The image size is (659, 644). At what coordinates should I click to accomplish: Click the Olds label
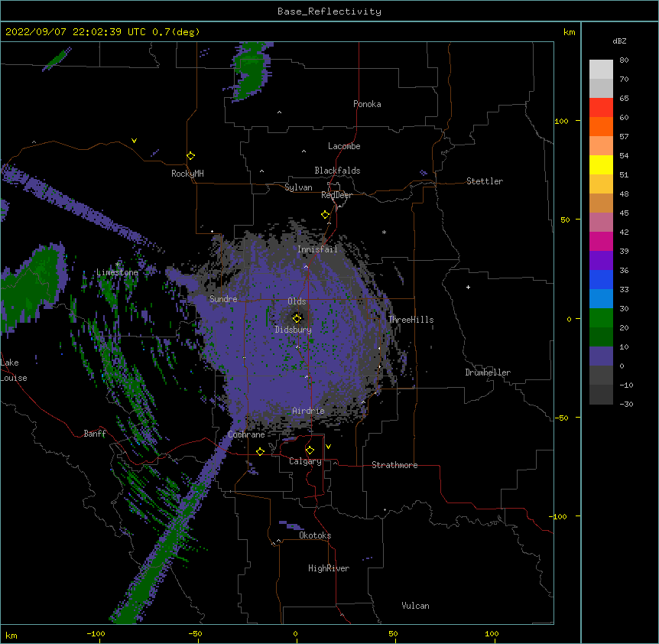point(297,301)
